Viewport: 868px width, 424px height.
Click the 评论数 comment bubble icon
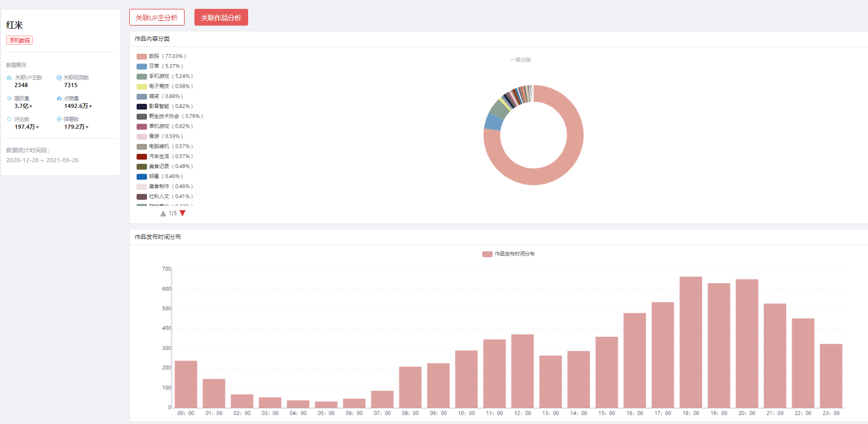9,119
